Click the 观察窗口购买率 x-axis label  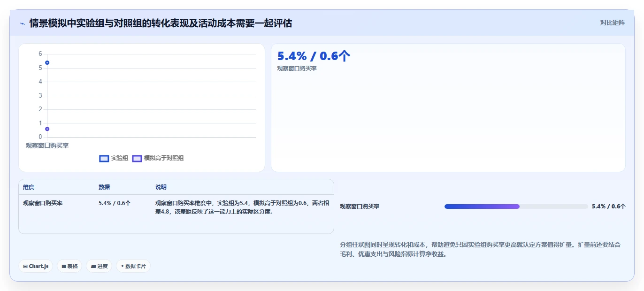click(47, 145)
